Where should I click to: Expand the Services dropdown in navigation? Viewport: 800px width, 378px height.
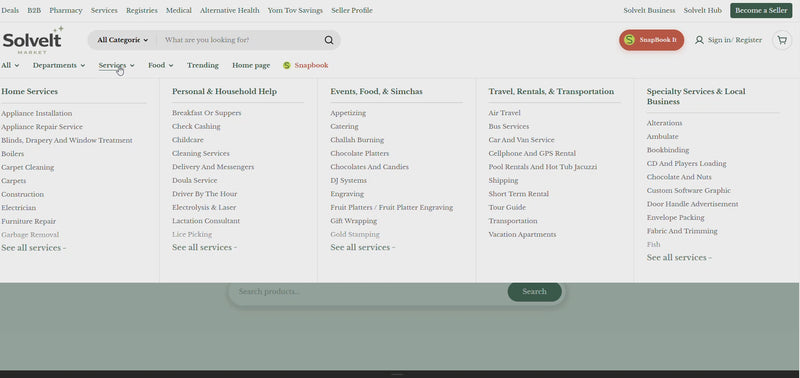116,65
